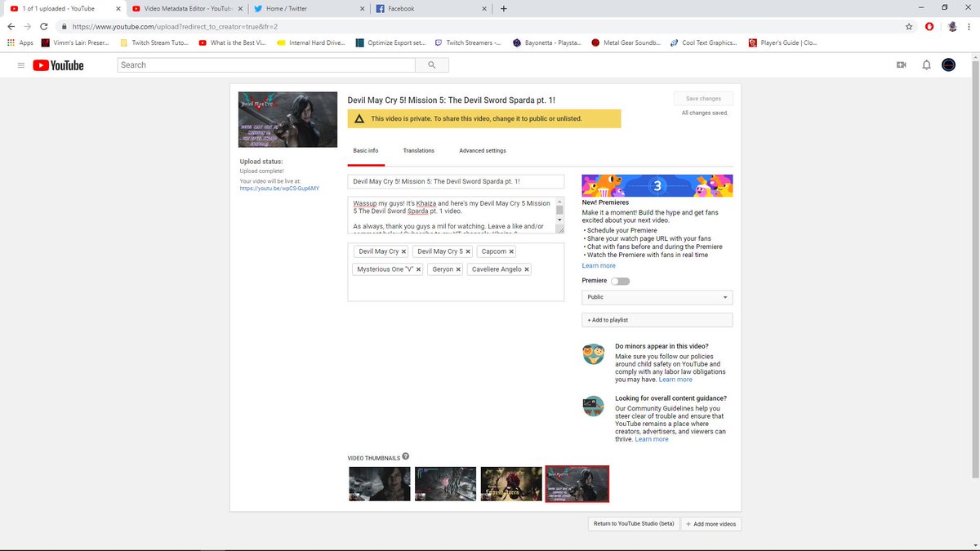Open Learn more about Community Guidelines
980x551 pixels.
pos(652,439)
